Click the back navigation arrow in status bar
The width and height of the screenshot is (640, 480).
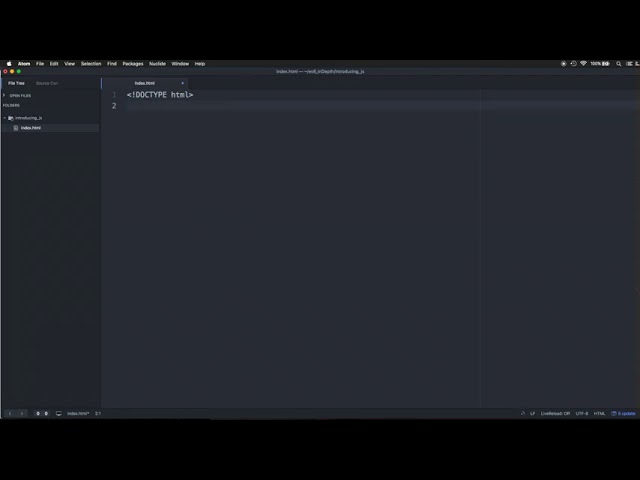pos(10,413)
